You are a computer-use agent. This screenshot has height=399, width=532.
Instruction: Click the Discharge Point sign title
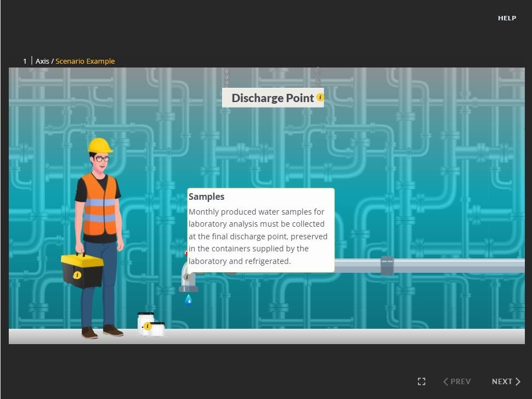pos(273,98)
